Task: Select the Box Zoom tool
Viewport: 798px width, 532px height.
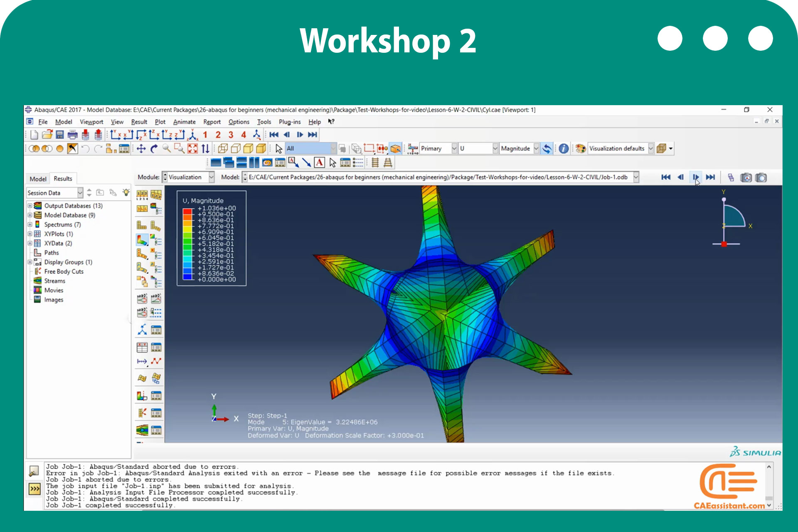Action: coord(180,148)
